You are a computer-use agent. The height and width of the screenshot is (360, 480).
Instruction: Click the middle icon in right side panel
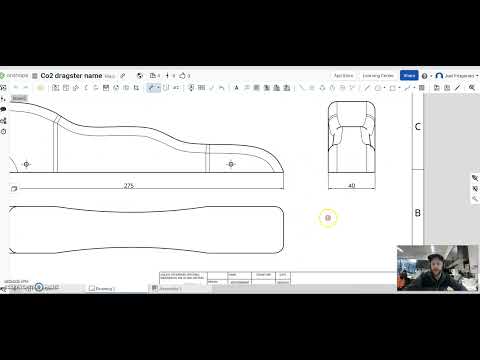click(475, 189)
